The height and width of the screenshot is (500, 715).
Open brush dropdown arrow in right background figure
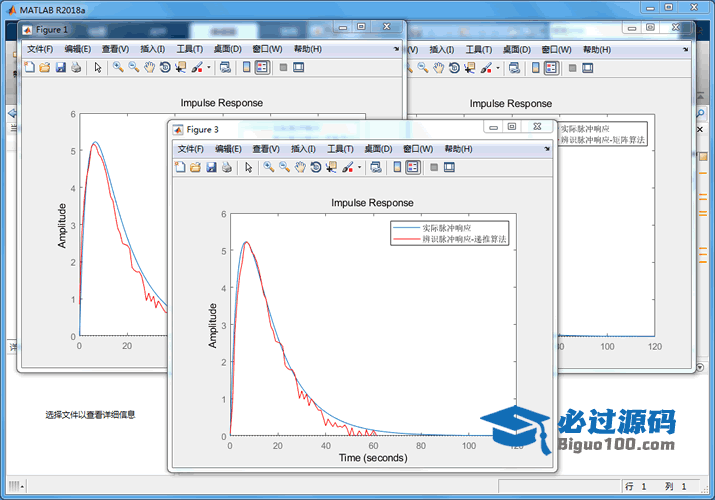[x=498, y=68]
